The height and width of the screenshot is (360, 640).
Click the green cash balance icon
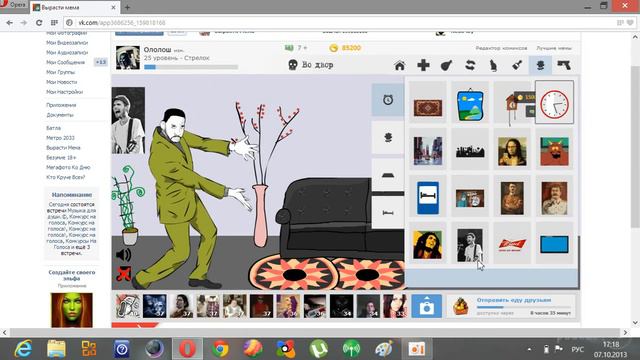click(289, 48)
